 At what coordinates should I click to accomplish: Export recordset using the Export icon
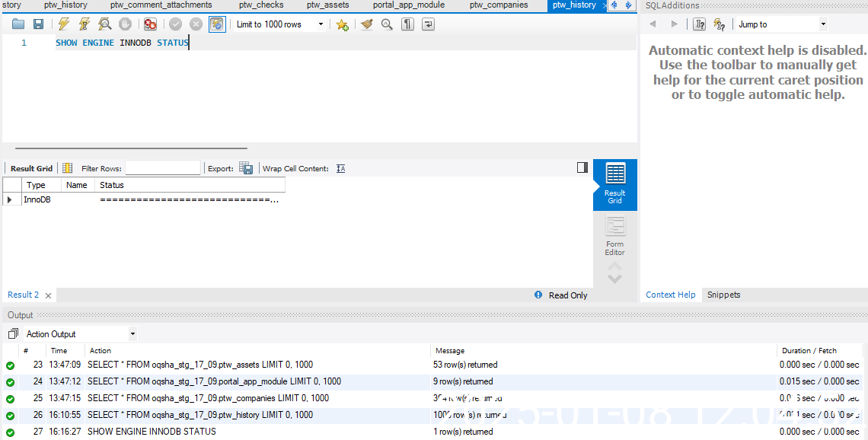pos(246,168)
